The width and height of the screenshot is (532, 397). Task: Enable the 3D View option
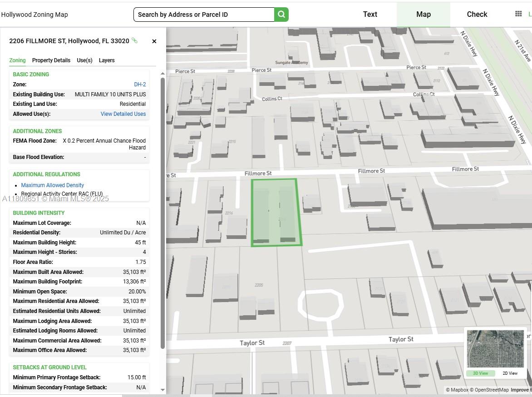(480, 373)
